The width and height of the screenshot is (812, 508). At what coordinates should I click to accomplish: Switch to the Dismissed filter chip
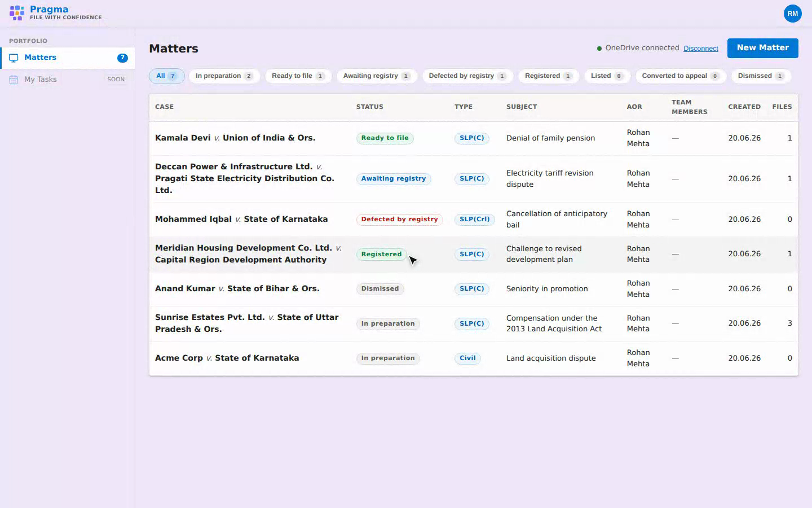[x=761, y=76]
